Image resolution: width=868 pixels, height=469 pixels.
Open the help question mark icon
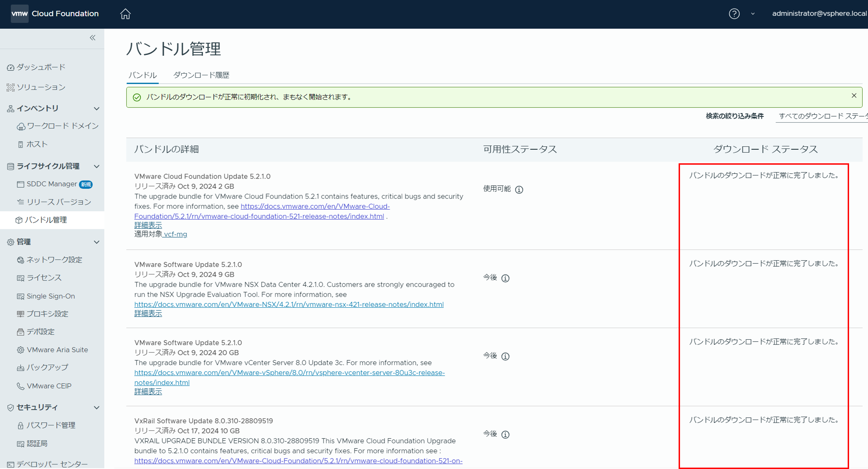[734, 14]
